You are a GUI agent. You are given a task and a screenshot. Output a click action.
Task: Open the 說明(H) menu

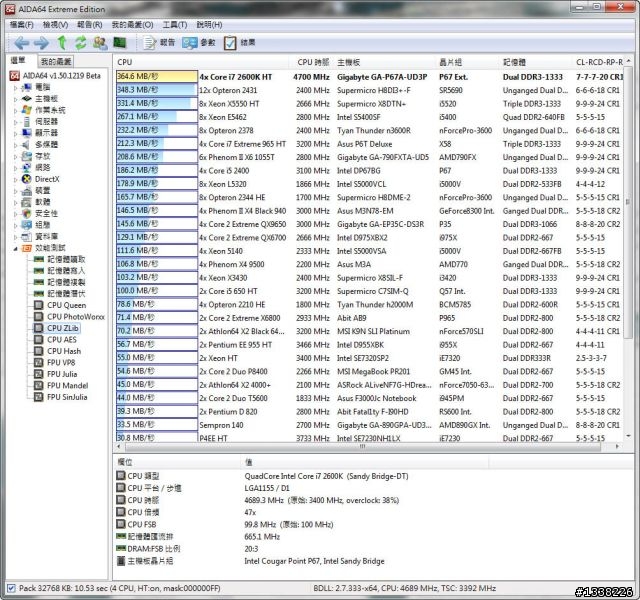tap(209, 25)
